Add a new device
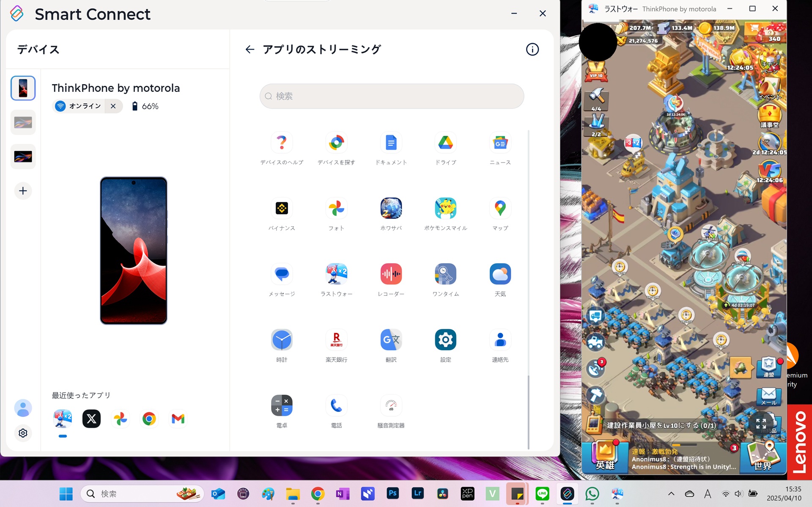Viewport: 812px width, 507px height. 23,191
